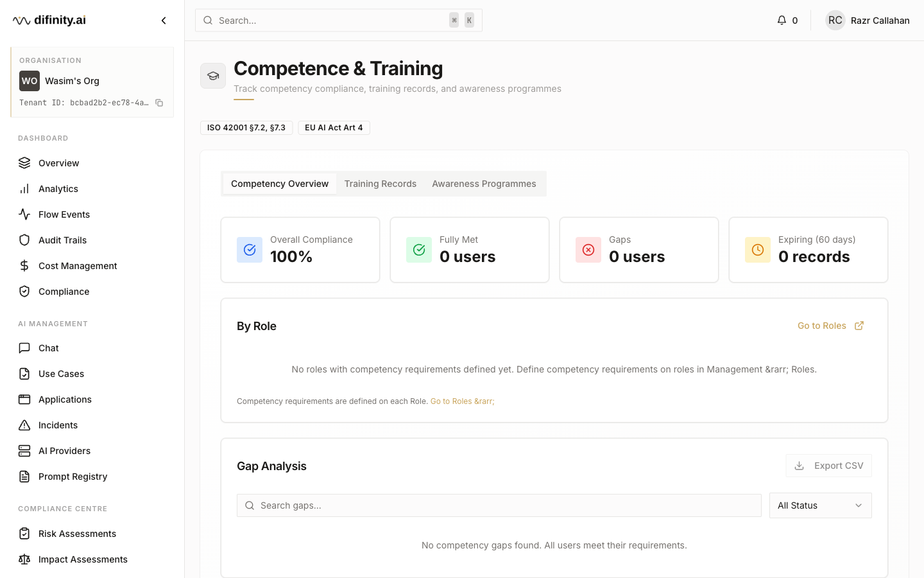The width and height of the screenshot is (924, 578).
Task: Select the Fully Met 0 users card
Action: click(470, 250)
